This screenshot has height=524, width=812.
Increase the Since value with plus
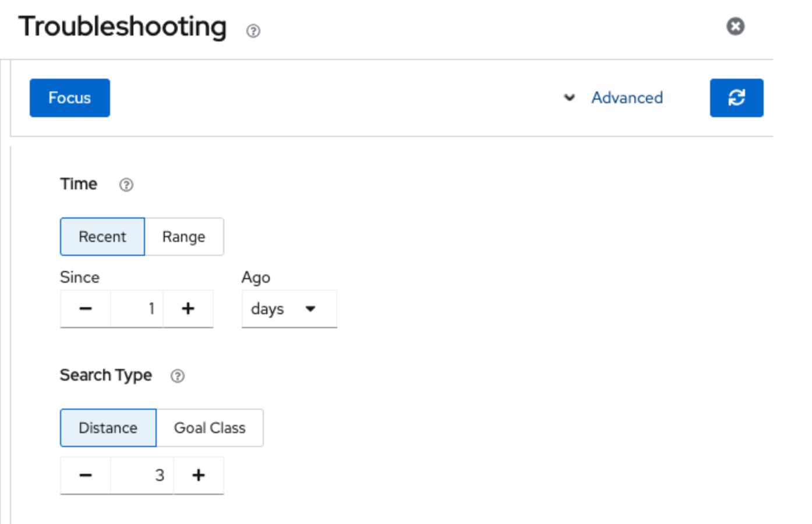tap(188, 309)
